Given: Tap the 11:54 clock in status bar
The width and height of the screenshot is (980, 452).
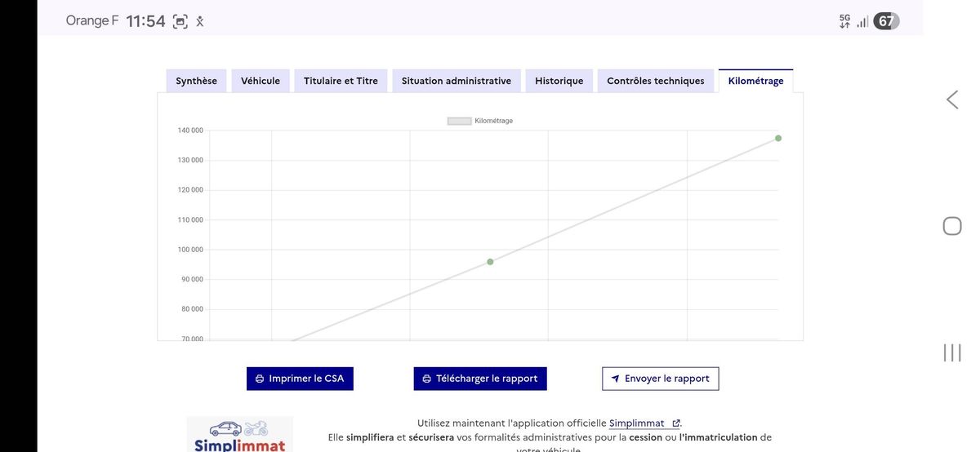Looking at the screenshot, I should (x=146, y=21).
